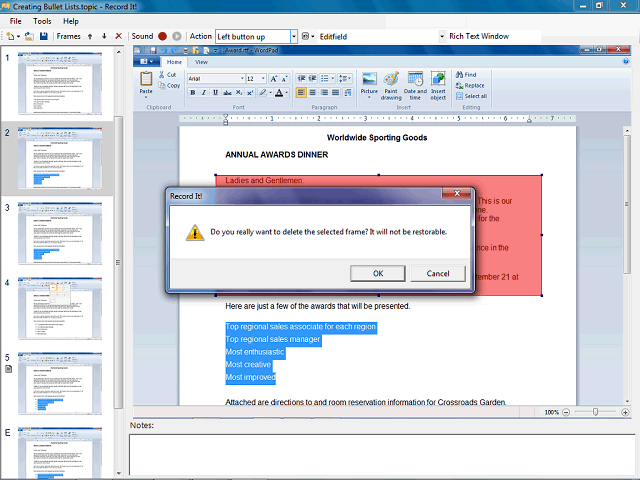Select frame 1 thumbnail
640x480 pixels.
coord(60,83)
